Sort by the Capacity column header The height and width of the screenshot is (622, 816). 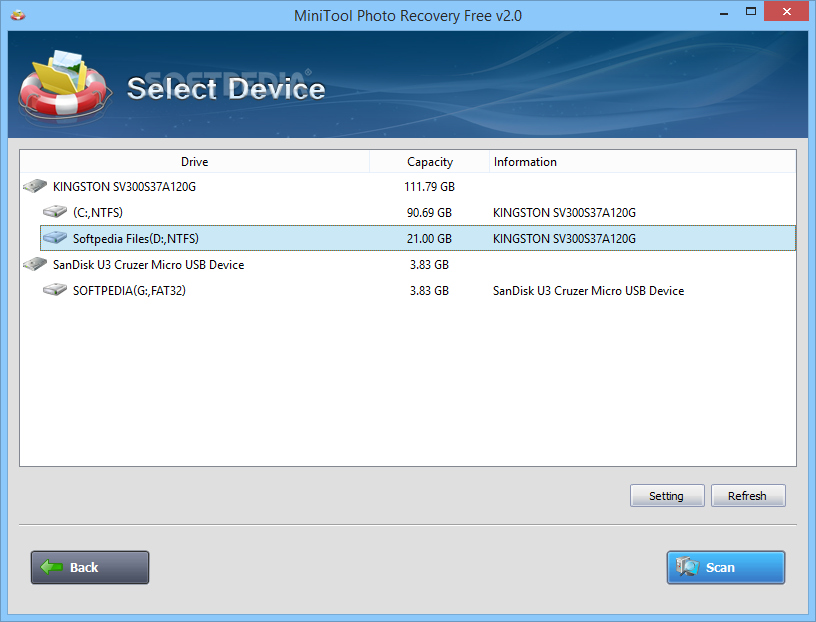pyautogui.click(x=430, y=162)
